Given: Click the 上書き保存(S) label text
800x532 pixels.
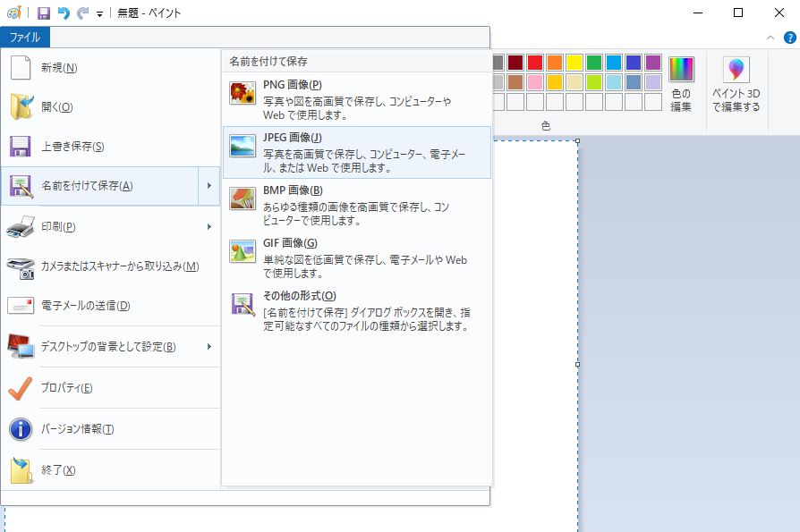Looking at the screenshot, I should (x=72, y=147).
